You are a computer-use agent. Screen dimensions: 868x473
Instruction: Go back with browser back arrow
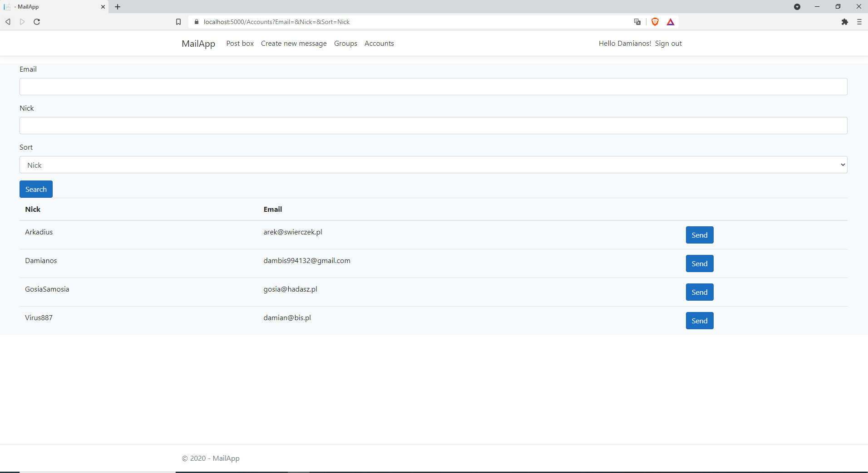pos(8,22)
